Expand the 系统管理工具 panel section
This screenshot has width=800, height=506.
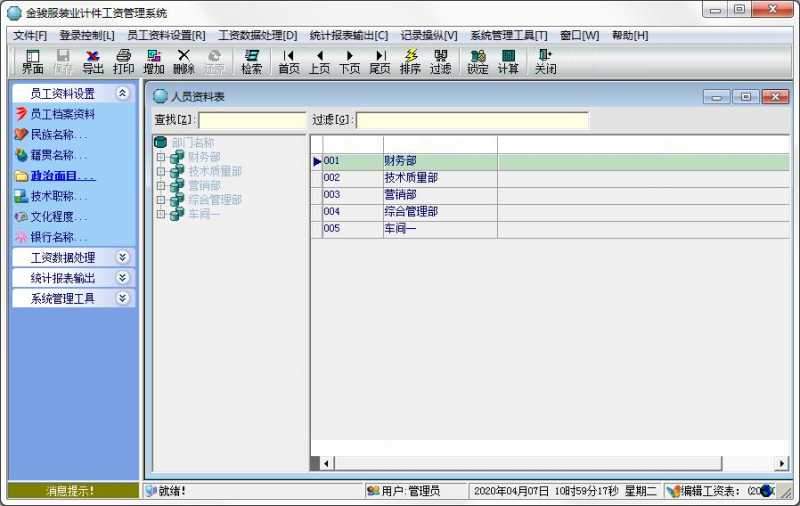point(122,298)
